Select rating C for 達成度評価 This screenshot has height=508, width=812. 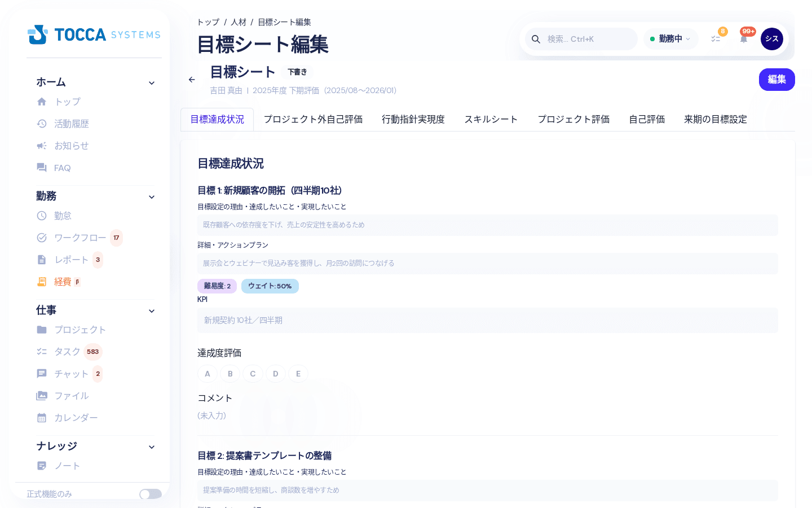(253, 374)
